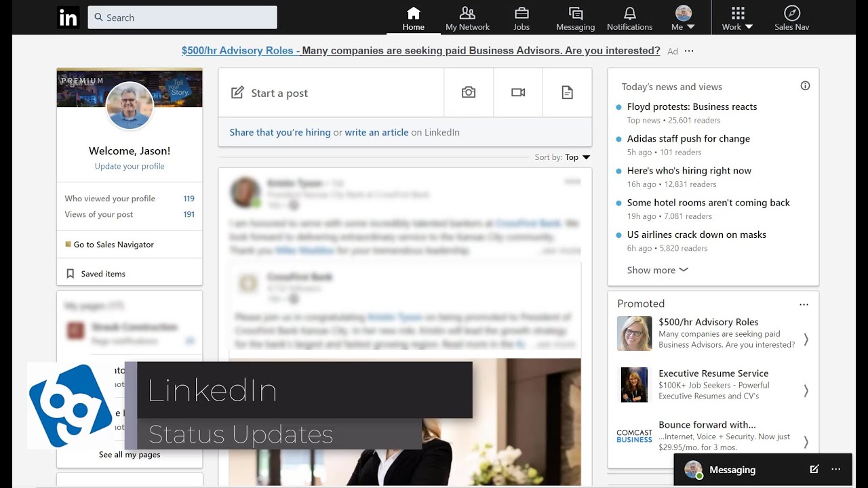
Task: Click the write an article link
Action: (x=376, y=132)
